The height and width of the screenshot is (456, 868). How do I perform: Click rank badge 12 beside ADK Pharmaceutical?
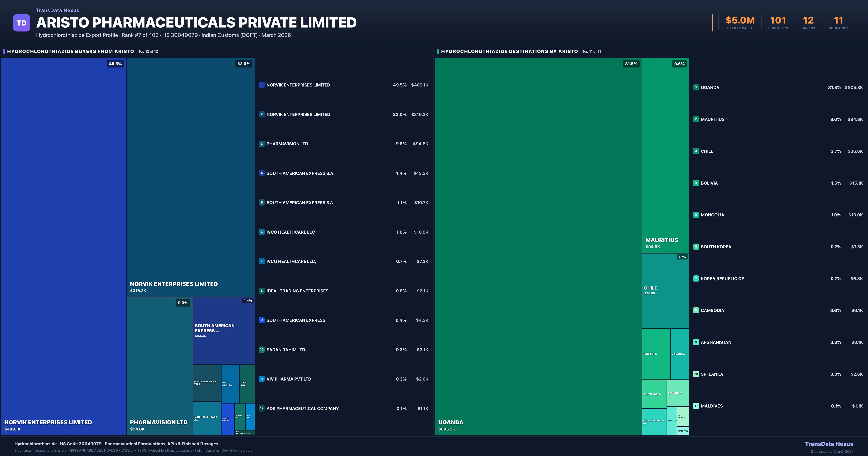tap(261, 408)
